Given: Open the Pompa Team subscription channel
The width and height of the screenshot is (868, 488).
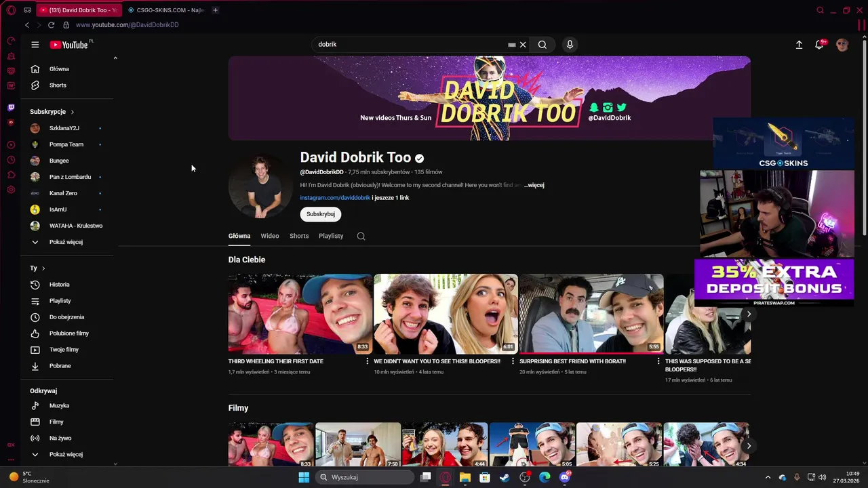Looking at the screenshot, I should [x=66, y=144].
